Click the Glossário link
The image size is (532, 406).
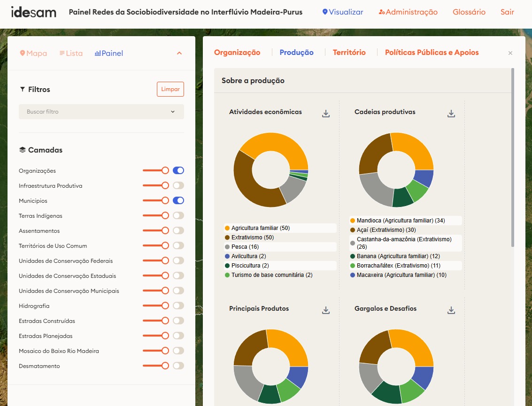[x=469, y=12]
